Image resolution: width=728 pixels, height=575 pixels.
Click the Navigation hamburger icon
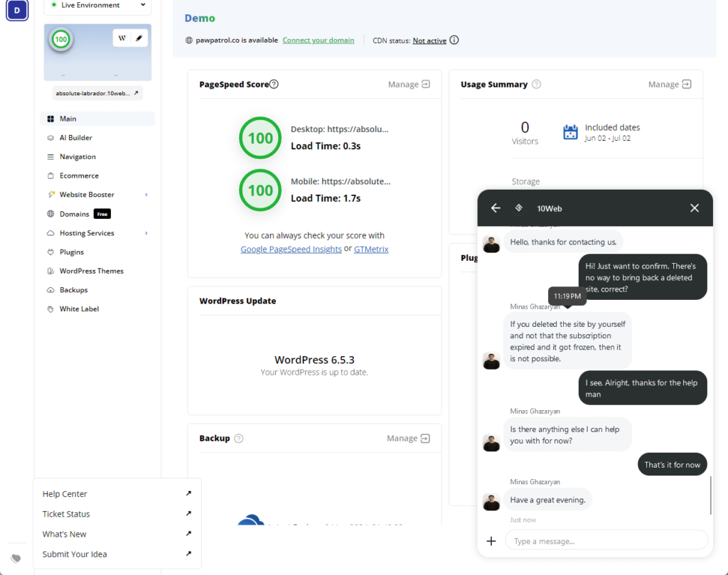(50, 157)
